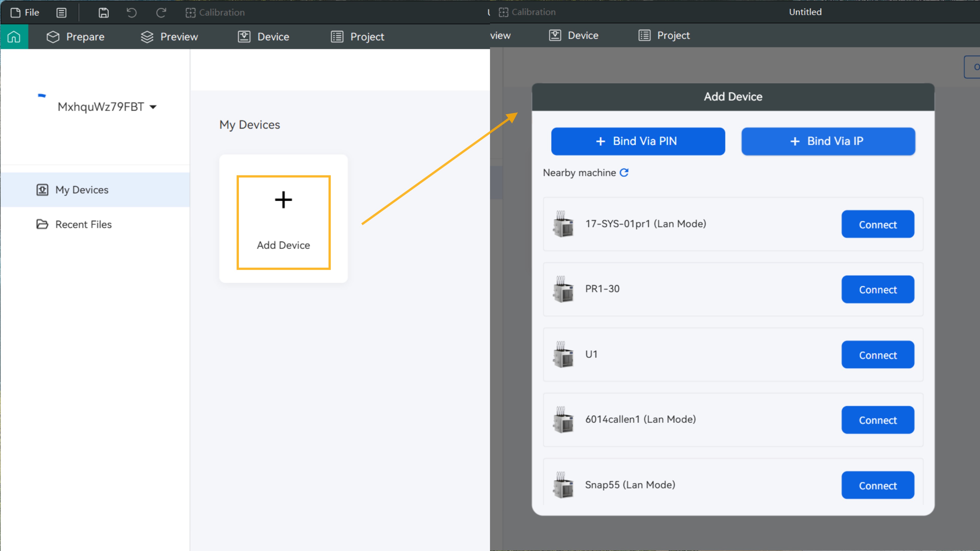This screenshot has height=551, width=980.
Task: Switch to the Prepare tab
Action: click(x=76, y=36)
